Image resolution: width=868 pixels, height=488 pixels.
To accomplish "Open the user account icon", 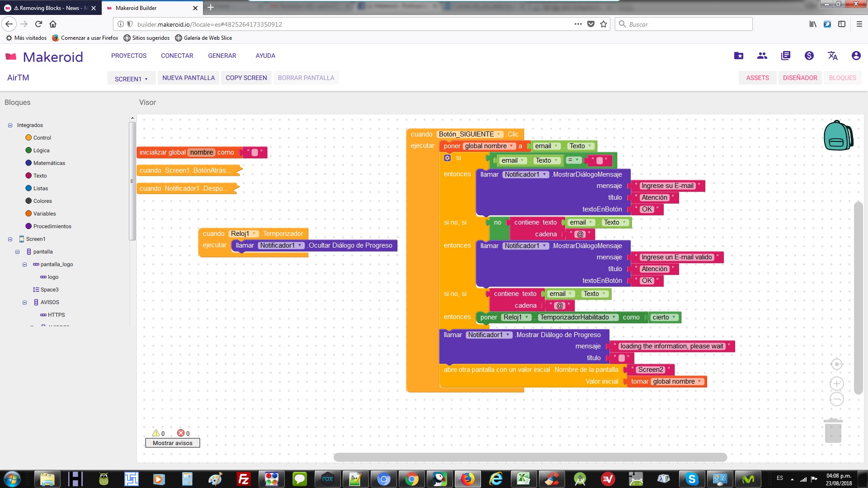I will pos(856,56).
